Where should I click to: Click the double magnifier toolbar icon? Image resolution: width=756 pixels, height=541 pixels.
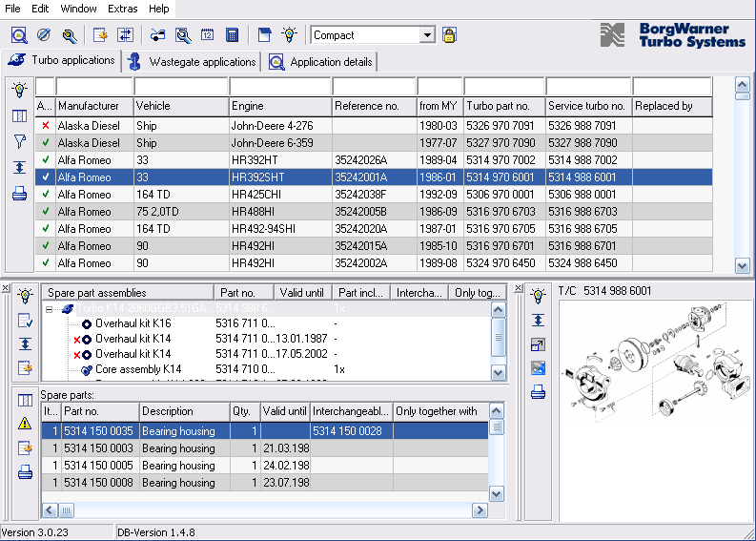183,35
